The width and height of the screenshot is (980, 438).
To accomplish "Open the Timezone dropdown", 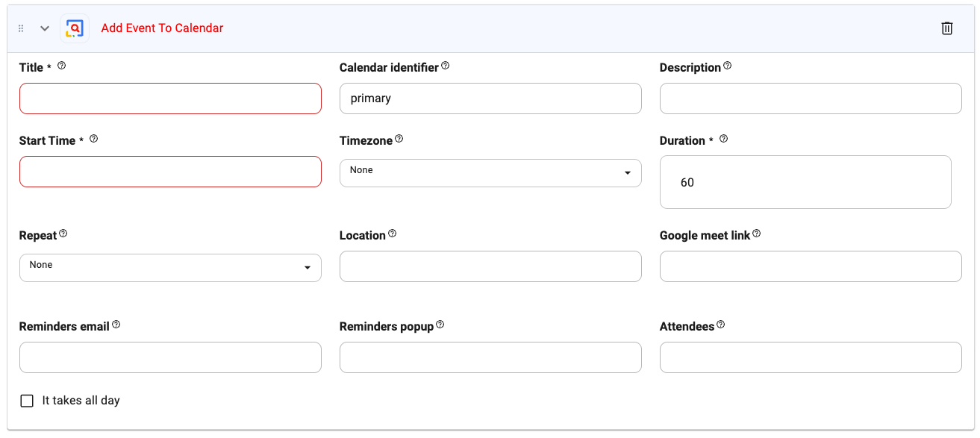I will (490, 172).
